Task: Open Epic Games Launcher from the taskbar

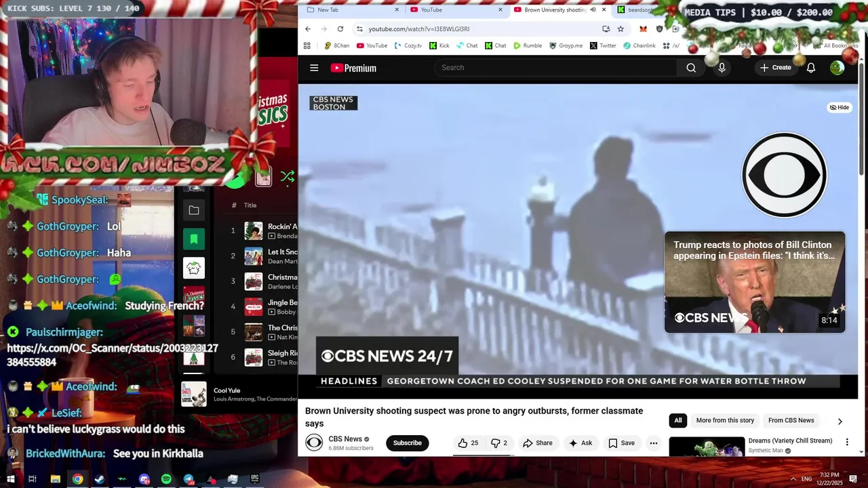Action: coord(255,479)
